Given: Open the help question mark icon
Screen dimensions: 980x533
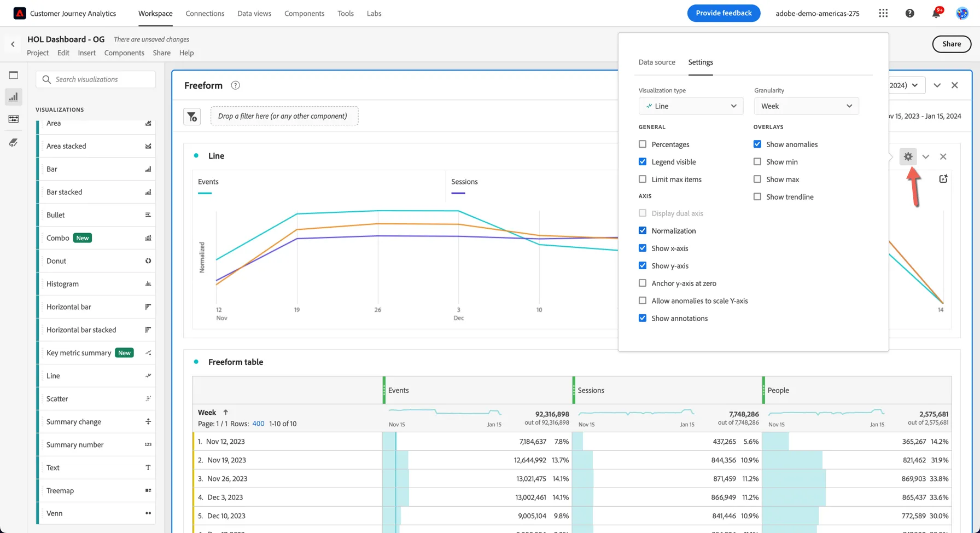Looking at the screenshot, I should pyautogui.click(x=909, y=13).
